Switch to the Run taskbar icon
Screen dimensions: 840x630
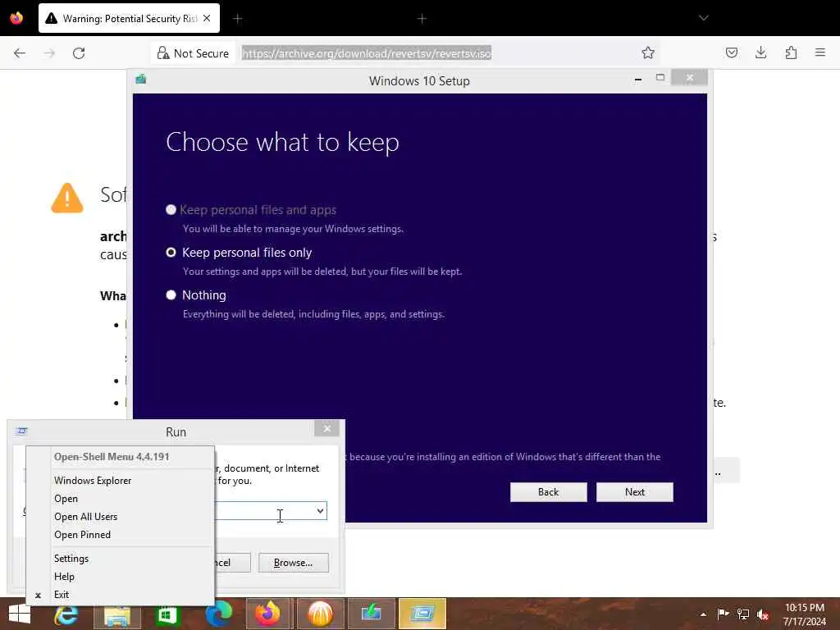(x=422, y=614)
